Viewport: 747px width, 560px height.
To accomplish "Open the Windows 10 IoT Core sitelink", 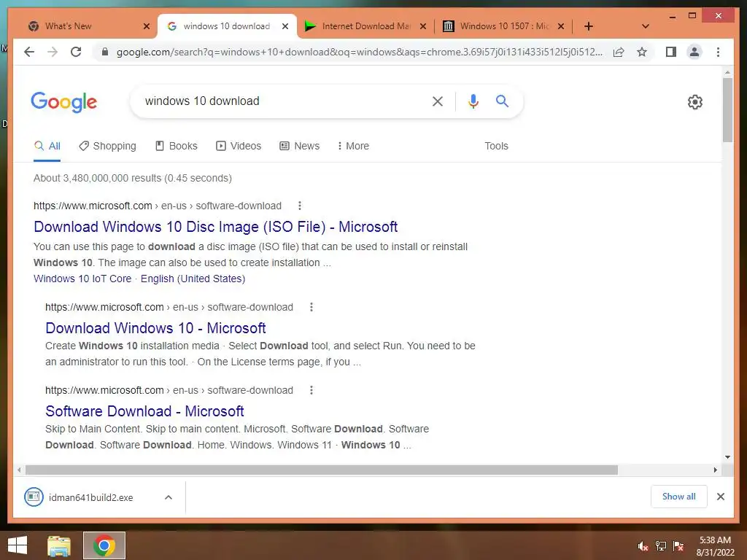I will click(x=82, y=279).
